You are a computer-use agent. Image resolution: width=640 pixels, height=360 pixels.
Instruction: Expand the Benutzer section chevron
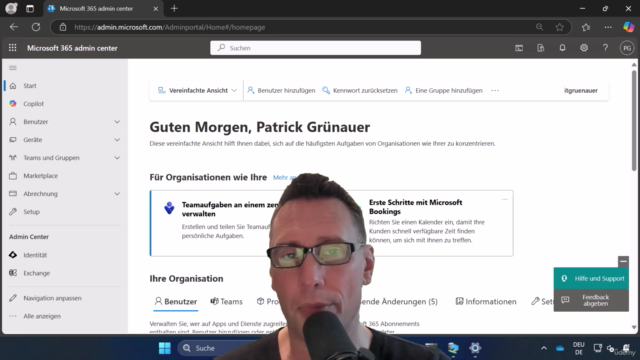[x=117, y=122]
